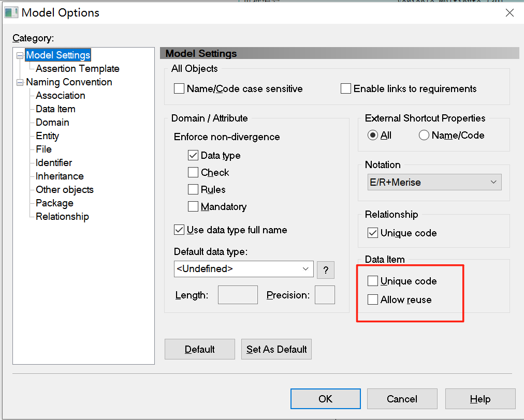Screen dimensions: 524x420
Task: Open the Entity category
Action: click(47, 136)
